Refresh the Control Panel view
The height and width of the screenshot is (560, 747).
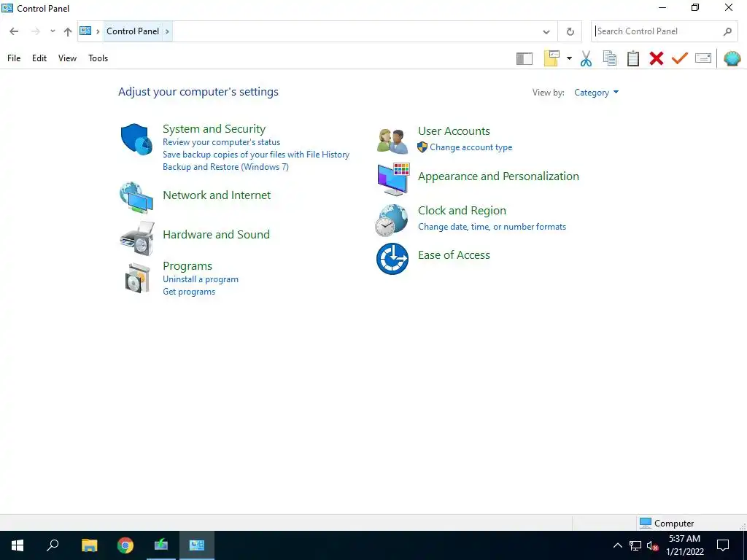click(570, 31)
